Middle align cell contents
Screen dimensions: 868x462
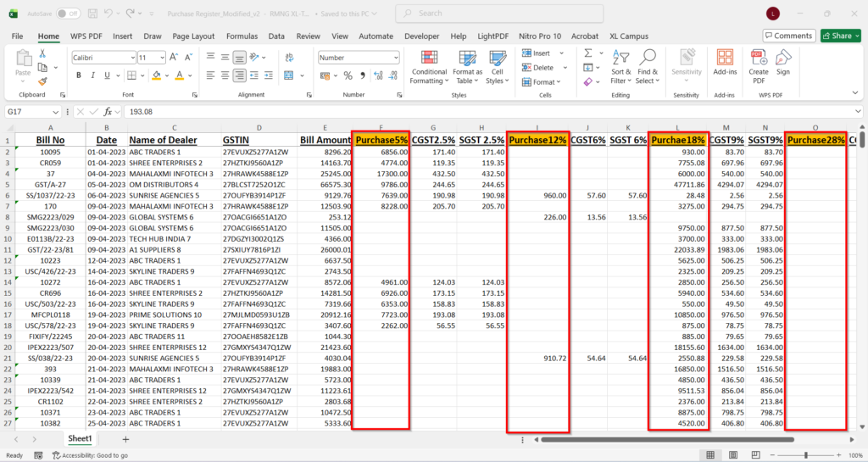click(225, 57)
